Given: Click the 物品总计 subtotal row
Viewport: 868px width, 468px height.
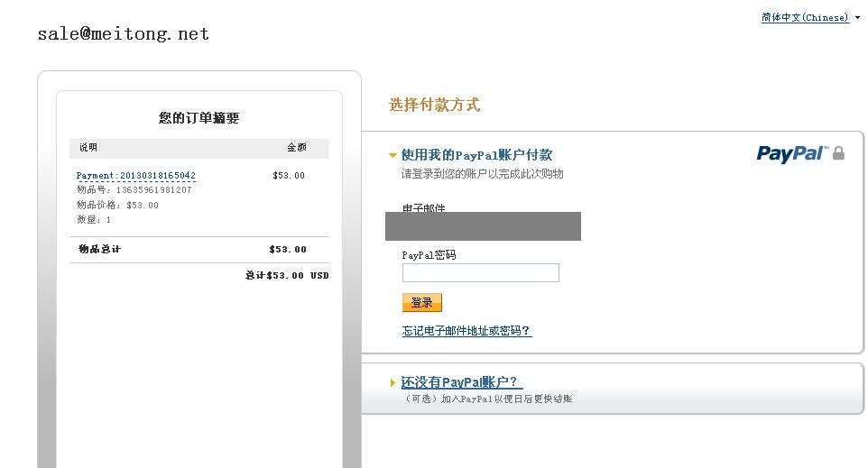Looking at the screenshot, I should [199, 250].
